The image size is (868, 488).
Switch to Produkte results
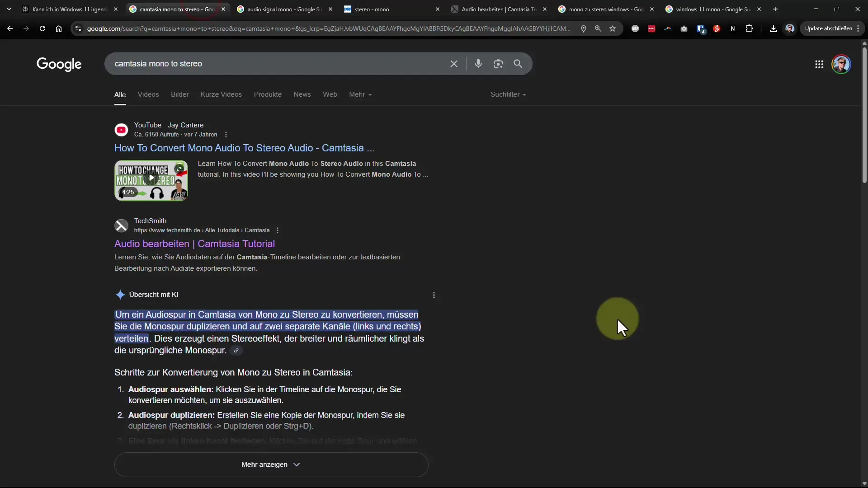coord(268,94)
